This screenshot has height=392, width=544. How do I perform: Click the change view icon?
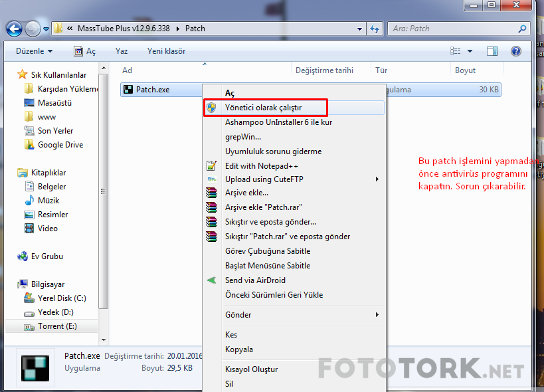456,51
